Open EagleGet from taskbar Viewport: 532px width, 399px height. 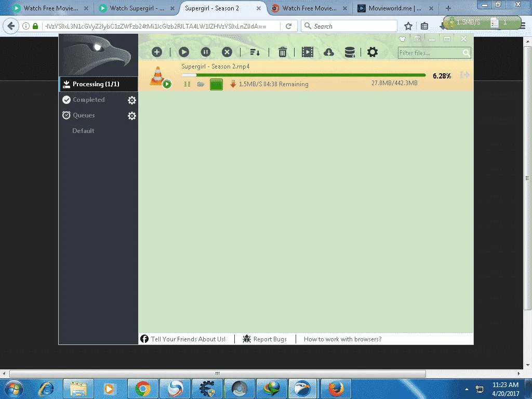303,389
